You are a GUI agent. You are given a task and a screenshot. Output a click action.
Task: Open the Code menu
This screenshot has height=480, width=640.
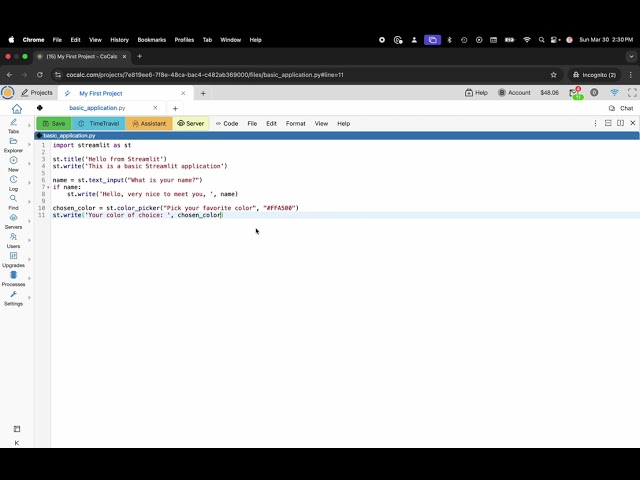tap(227, 123)
